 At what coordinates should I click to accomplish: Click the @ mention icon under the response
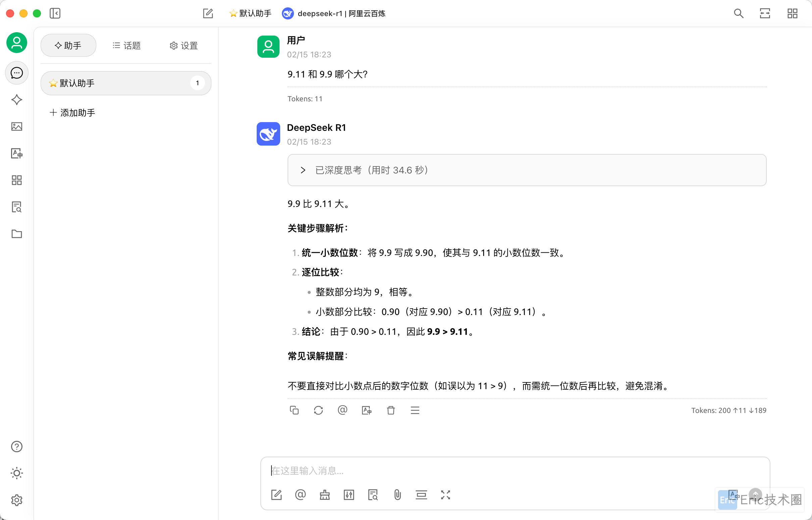click(x=342, y=410)
